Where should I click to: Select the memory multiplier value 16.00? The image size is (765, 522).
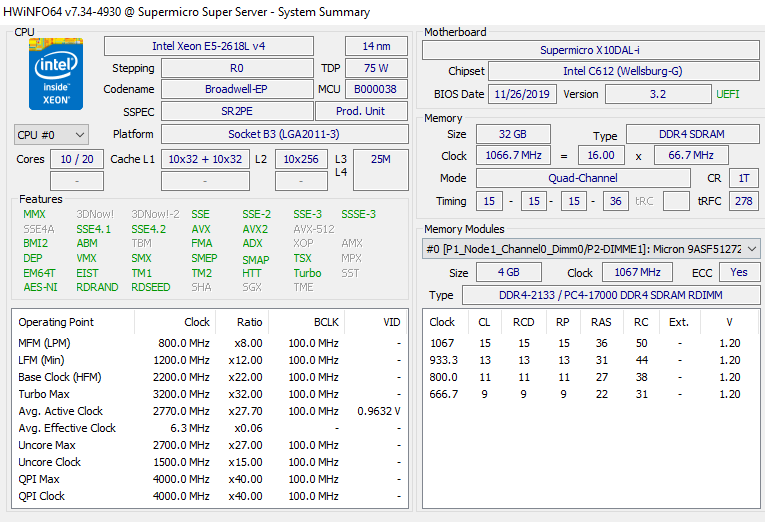point(601,156)
